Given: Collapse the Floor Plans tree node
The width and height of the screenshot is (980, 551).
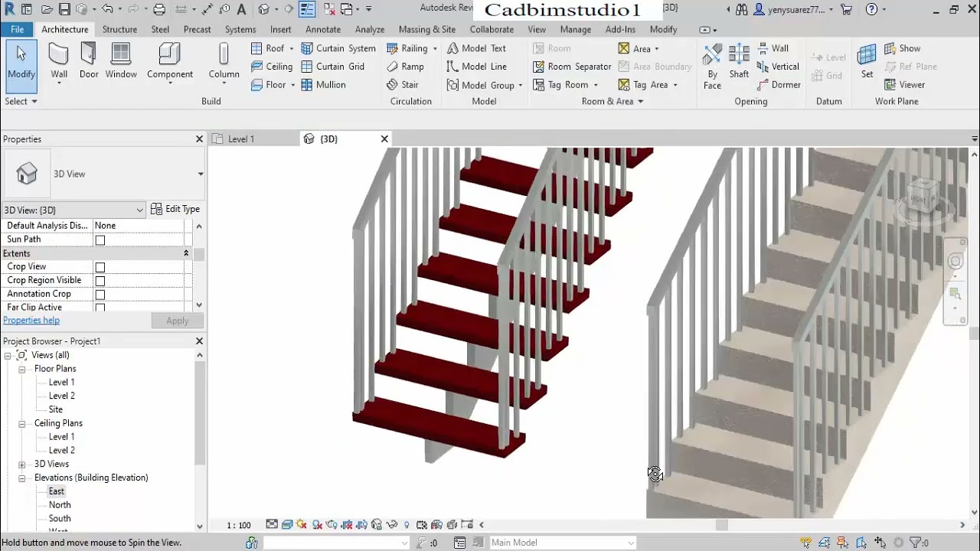Looking at the screenshot, I should click(x=22, y=369).
